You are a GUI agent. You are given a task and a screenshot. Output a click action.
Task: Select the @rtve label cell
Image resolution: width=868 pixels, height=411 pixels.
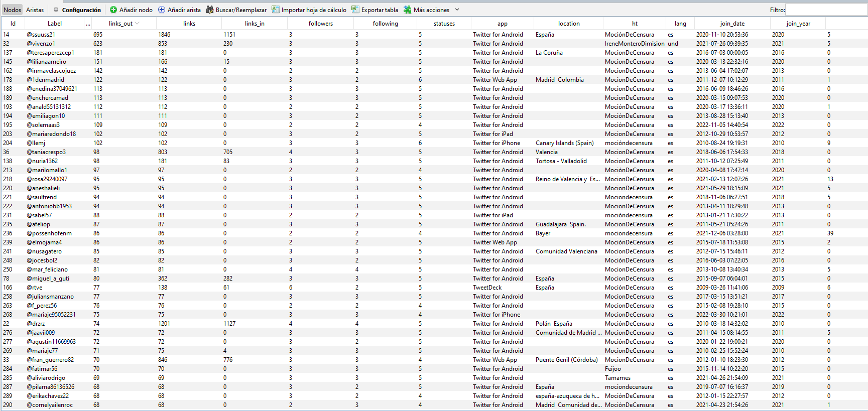[34, 288]
